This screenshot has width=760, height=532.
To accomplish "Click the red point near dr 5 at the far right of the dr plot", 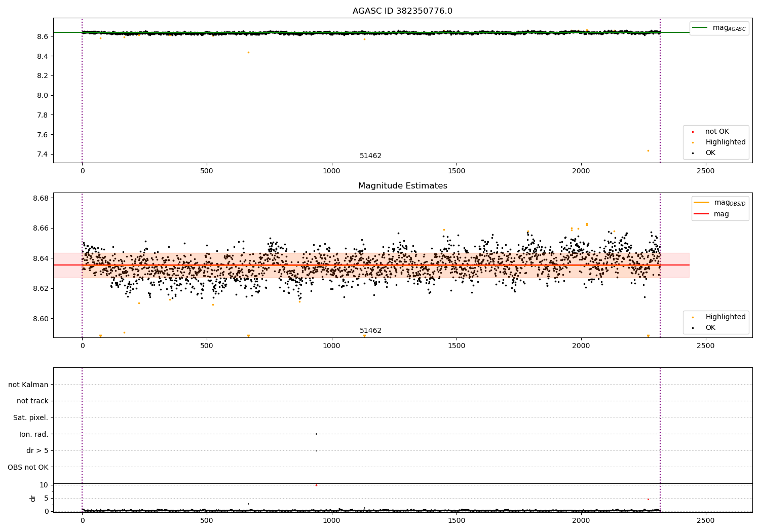I will point(648,499).
